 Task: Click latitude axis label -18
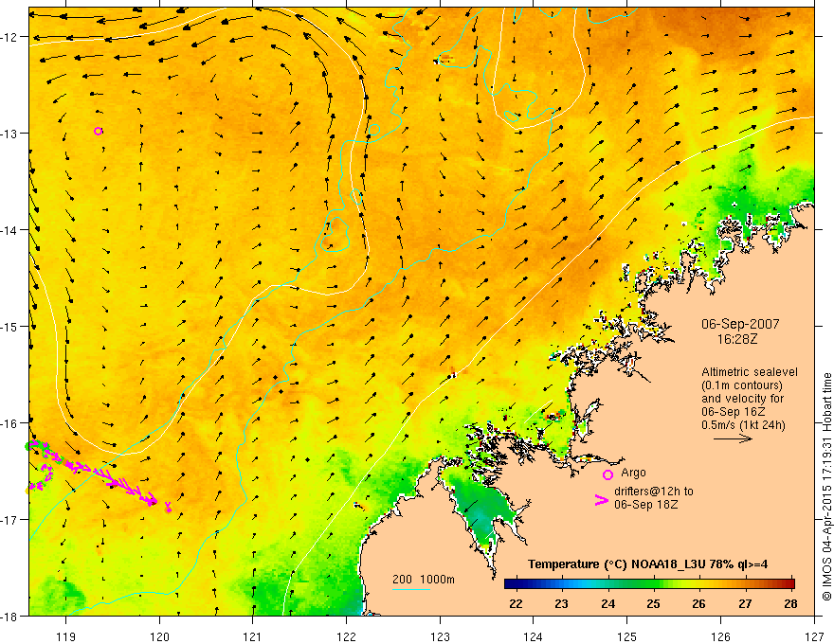[10, 616]
